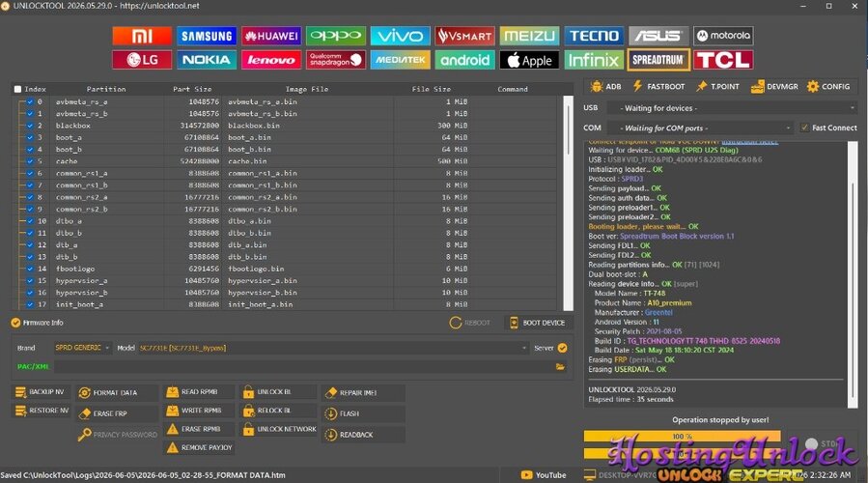
Task: Toggle boot_a partition checkbox
Action: click(30, 137)
